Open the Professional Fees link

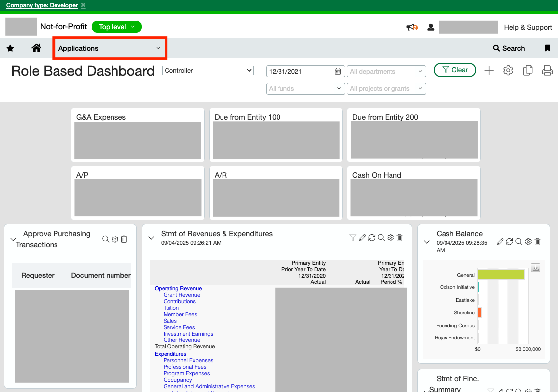[185, 367]
